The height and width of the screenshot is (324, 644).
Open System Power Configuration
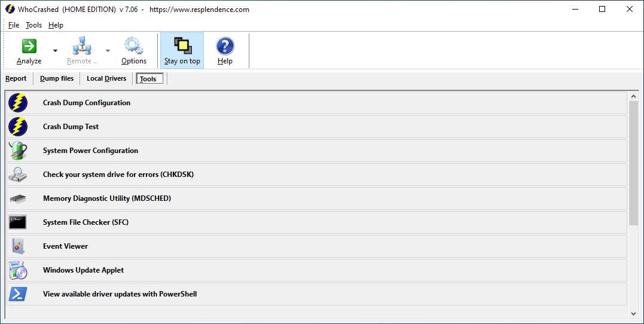click(x=317, y=150)
